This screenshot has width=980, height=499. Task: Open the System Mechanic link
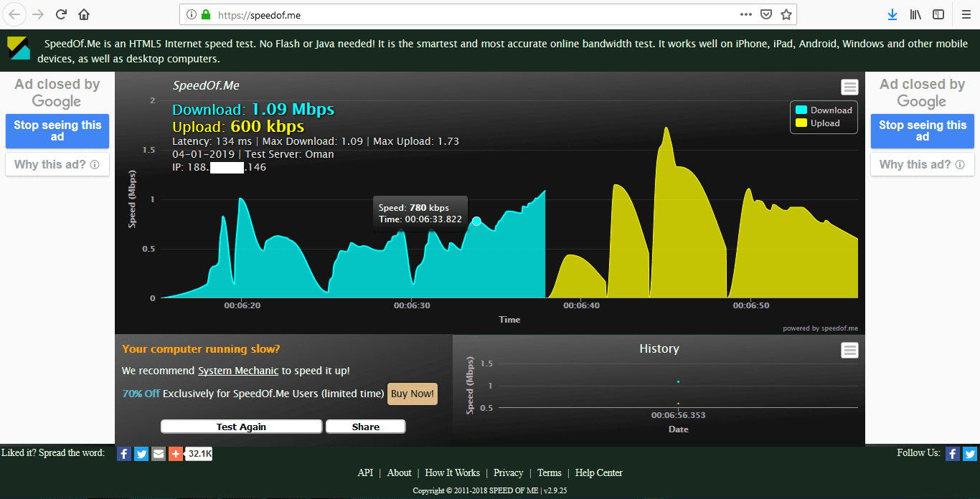[238, 371]
